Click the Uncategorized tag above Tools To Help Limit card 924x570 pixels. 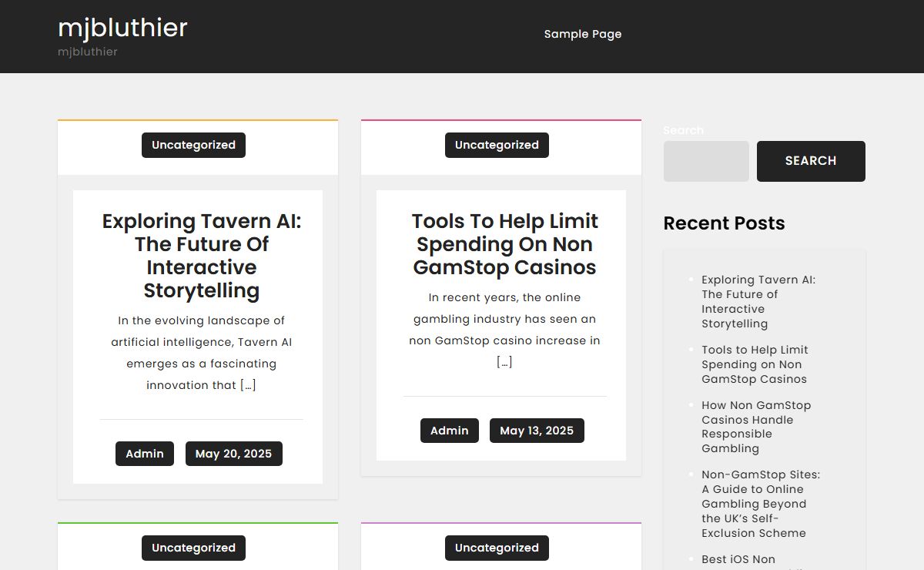click(x=497, y=145)
